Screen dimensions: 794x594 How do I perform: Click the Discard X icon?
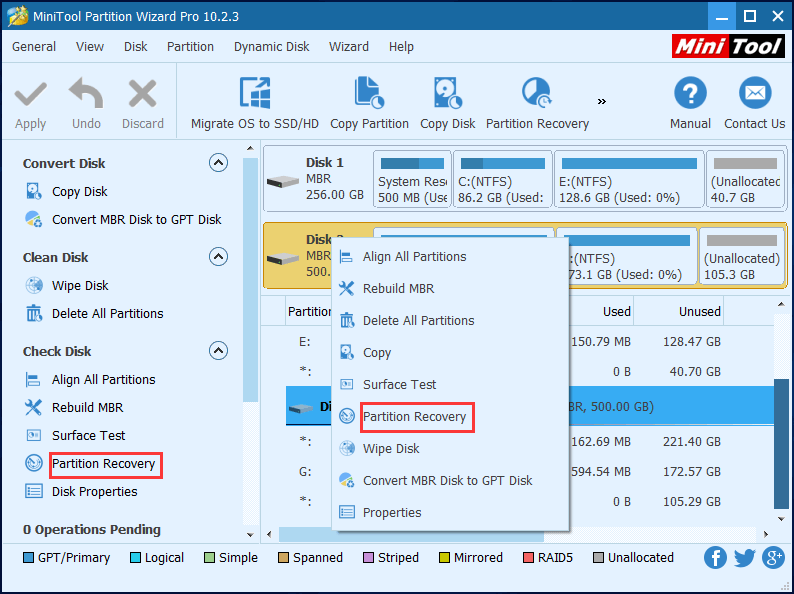(x=142, y=94)
